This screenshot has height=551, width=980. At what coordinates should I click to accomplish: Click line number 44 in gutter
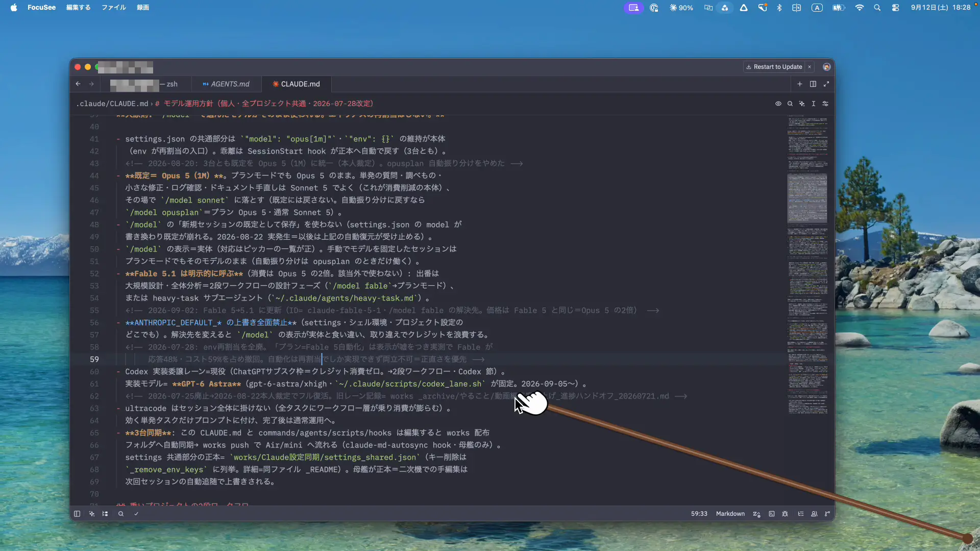94,176
